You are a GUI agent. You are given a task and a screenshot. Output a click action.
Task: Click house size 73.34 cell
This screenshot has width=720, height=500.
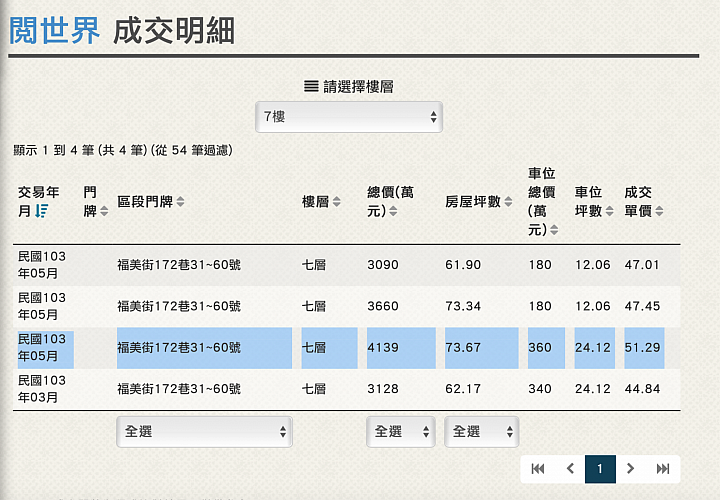tap(463, 306)
